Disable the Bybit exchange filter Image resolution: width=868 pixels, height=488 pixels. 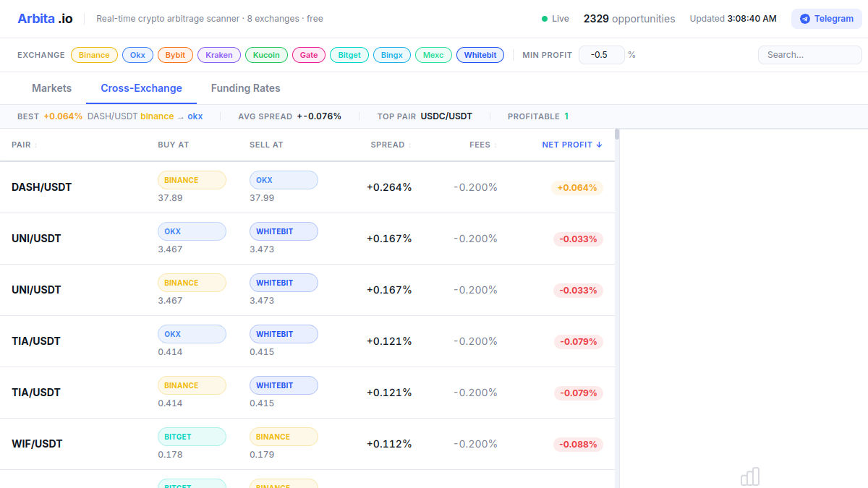(175, 55)
